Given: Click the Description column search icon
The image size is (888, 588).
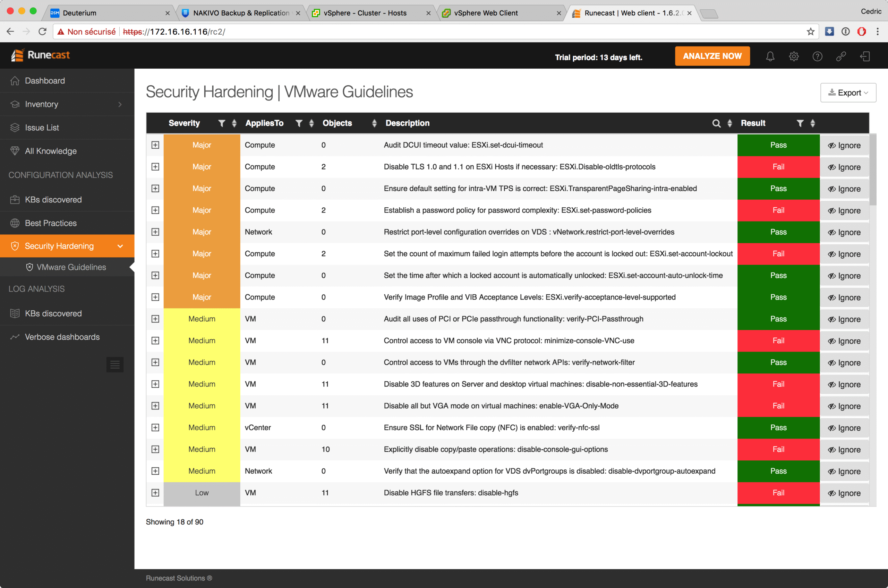Looking at the screenshot, I should (716, 123).
